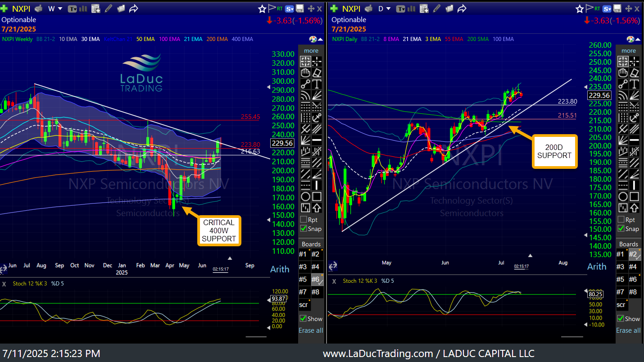This screenshot has width=644, height=362.
Task: Open the T template dropdown on daily chart
Action: point(401,9)
